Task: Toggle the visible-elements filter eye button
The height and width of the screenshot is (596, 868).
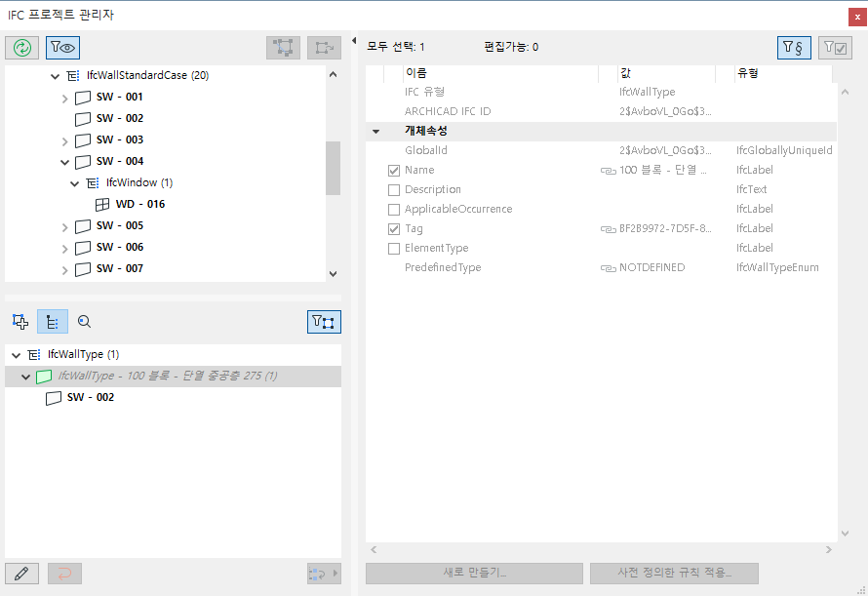Action: pos(63,48)
